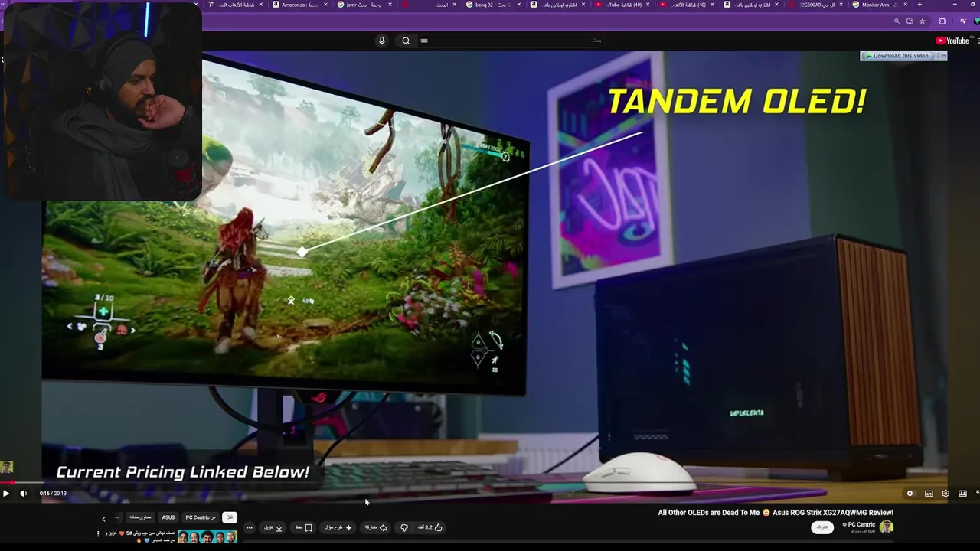Open the player settings gear
This screenshot has height=551, width=980.
tap(946, 494)
